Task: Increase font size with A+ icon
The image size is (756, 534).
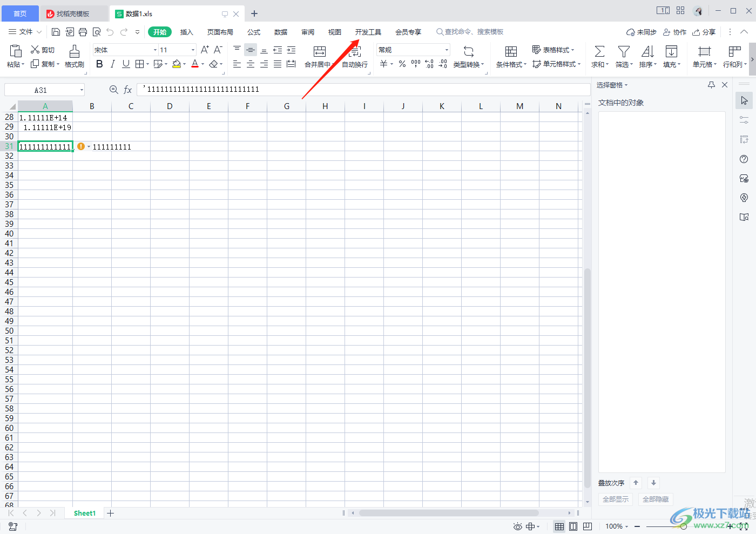Action: click(x=205, y=50)
